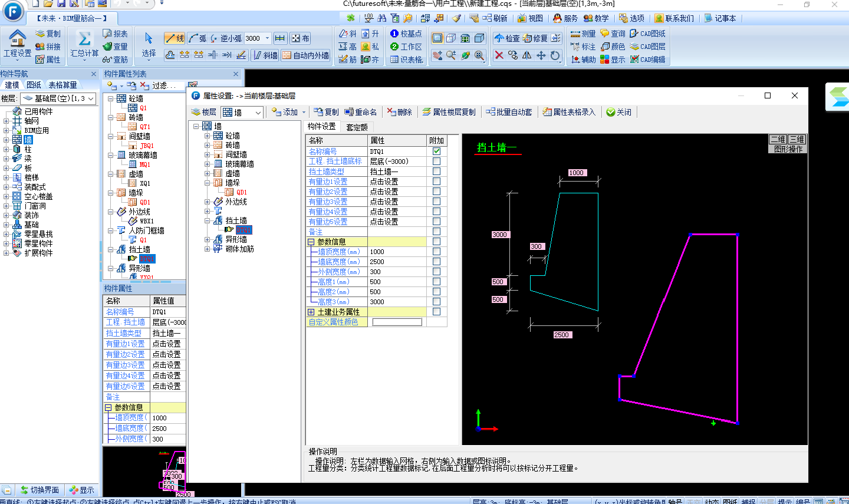This screenshot has width=849, height=504.
Task: Expand 异形墙 node in dialog tree
Action: coord(208,239)
